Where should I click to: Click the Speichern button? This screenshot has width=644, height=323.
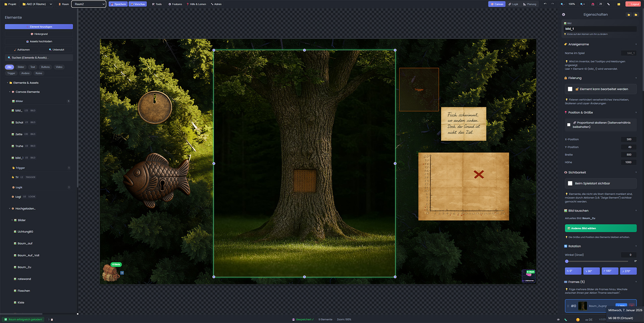point(118,4)
